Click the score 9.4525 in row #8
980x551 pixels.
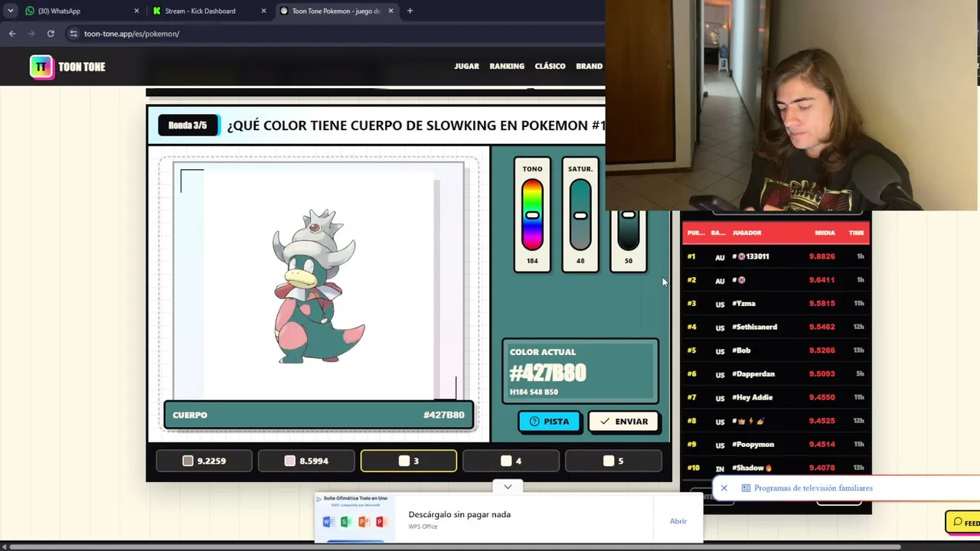tap(822, 421)
